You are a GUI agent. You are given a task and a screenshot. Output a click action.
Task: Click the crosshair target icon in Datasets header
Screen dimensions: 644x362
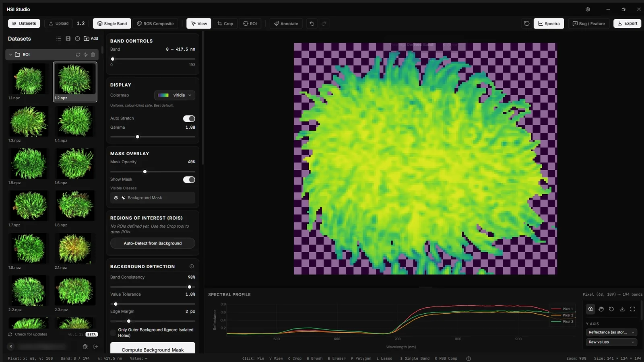(77, 39)
